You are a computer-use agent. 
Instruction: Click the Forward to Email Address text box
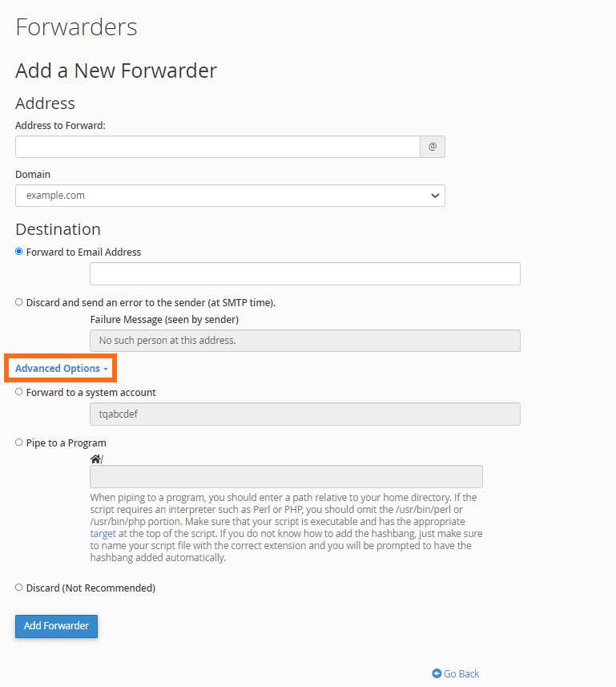[304, 273]
